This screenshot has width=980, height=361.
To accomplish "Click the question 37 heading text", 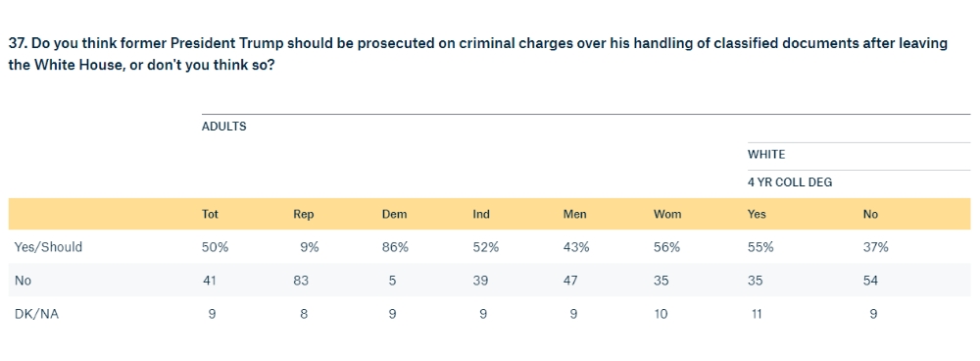I will 477,54.
